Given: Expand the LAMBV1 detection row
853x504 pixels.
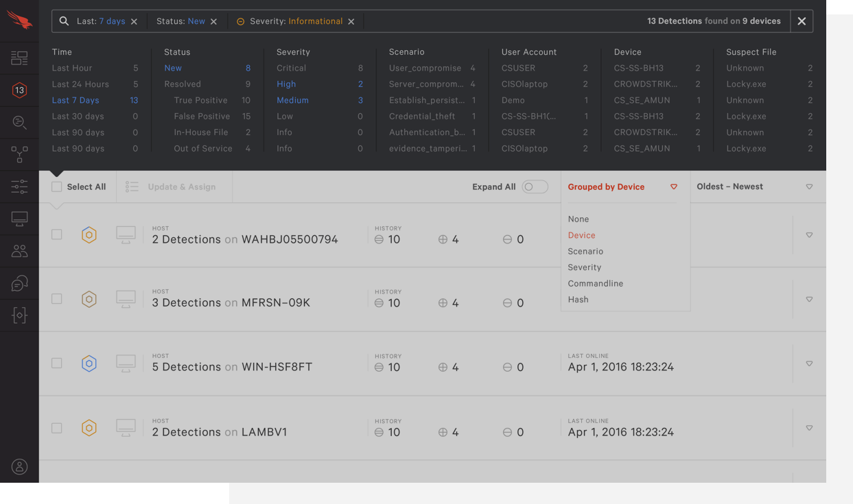Looking at the screenshot, I should point(809,428).
